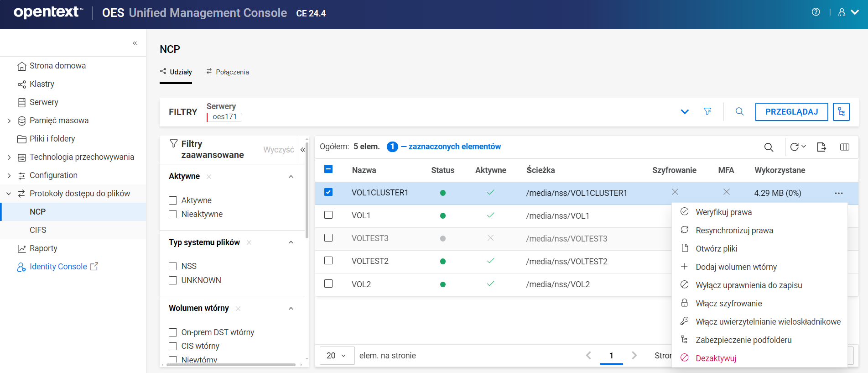The height and width of the screenshot is (373, 868).
Task: Open the Identity Console link
Action: [58, 267]
